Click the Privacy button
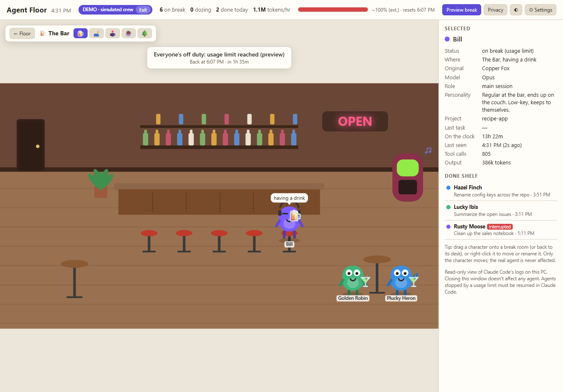 pos(495,10)
